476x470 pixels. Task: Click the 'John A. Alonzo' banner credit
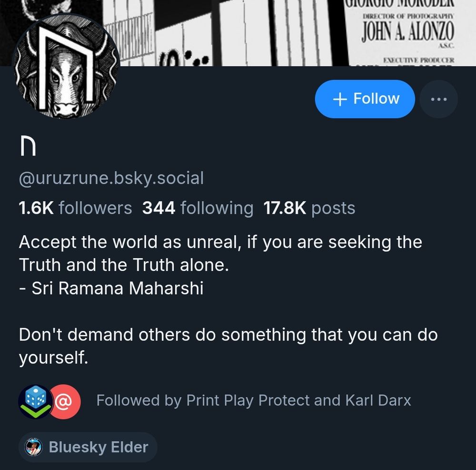[407, 31]
